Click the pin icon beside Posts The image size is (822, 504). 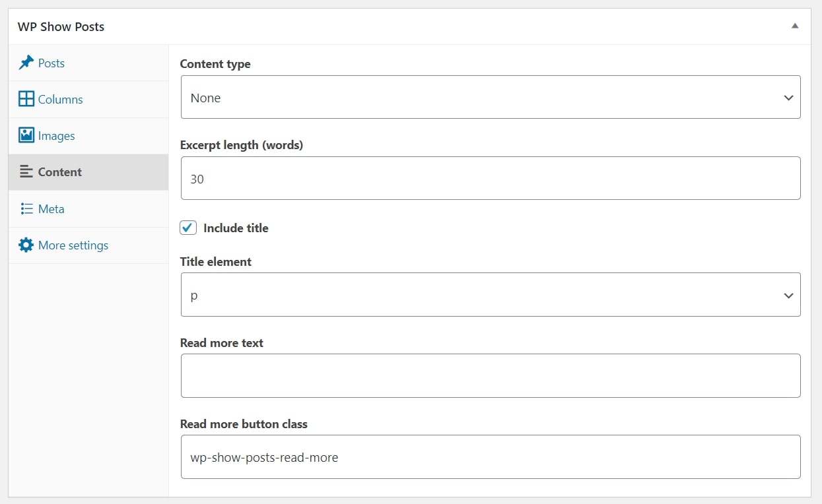[x=25, y=63]
